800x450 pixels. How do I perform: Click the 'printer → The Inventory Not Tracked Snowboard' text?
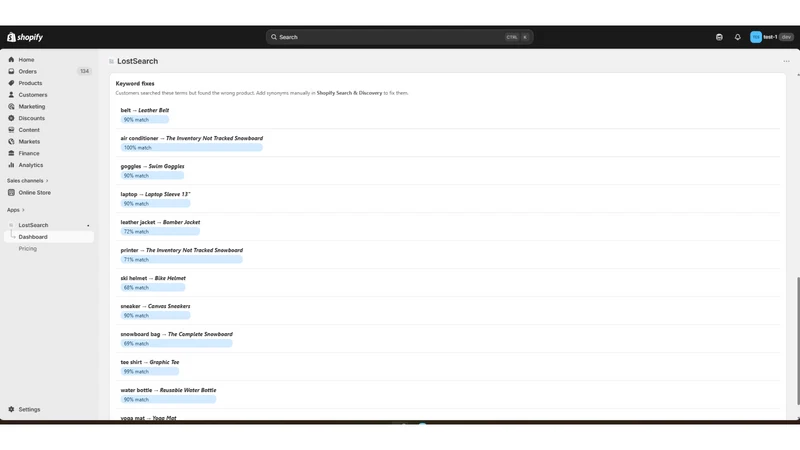pyautogui.click(x=182, y=251)
